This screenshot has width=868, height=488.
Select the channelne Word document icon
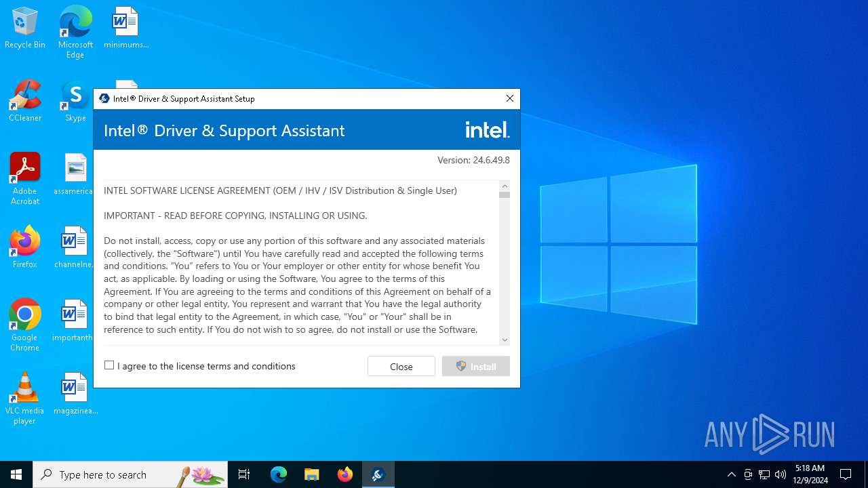(x=74, y=247)
